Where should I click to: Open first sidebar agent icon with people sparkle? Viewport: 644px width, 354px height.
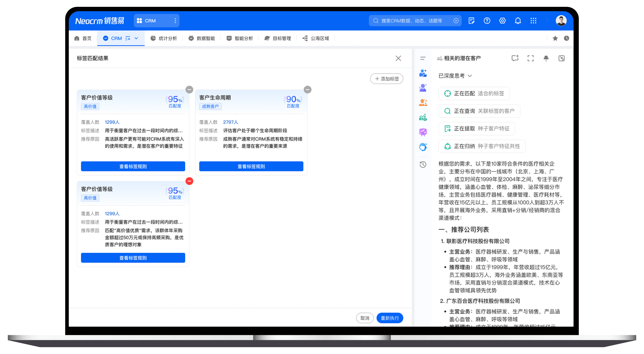(423, 73)
